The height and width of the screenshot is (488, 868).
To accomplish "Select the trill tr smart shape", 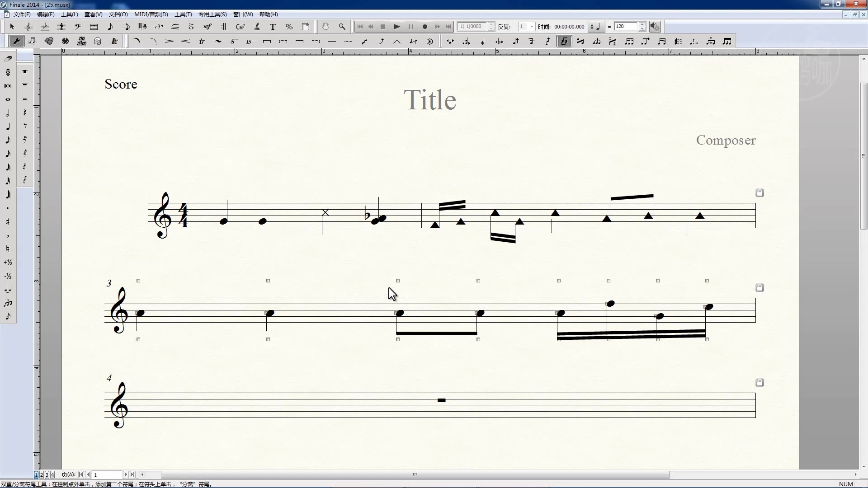I will [x=202, y=42].
